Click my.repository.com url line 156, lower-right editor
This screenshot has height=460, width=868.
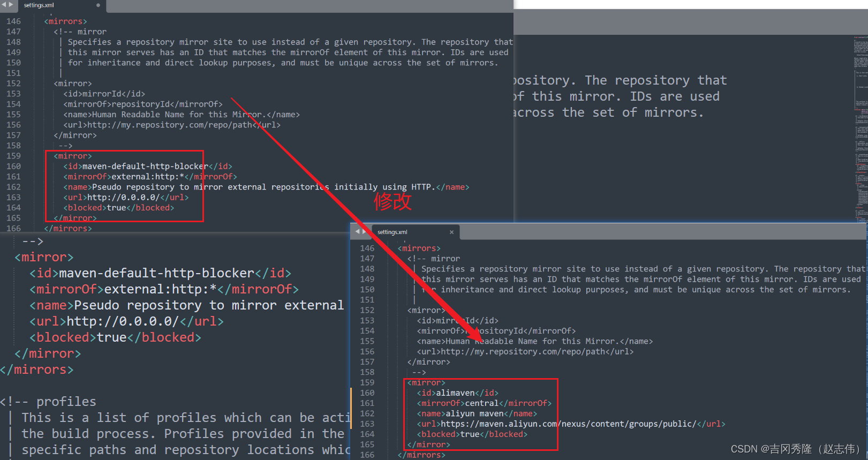coord(525,352)
